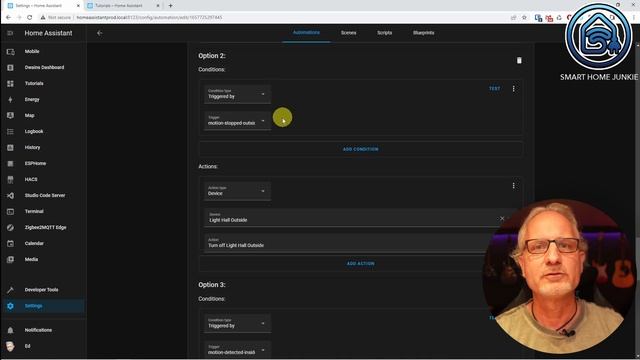Open Energy lightning icon
640x360 pixels.
(11, 100)
